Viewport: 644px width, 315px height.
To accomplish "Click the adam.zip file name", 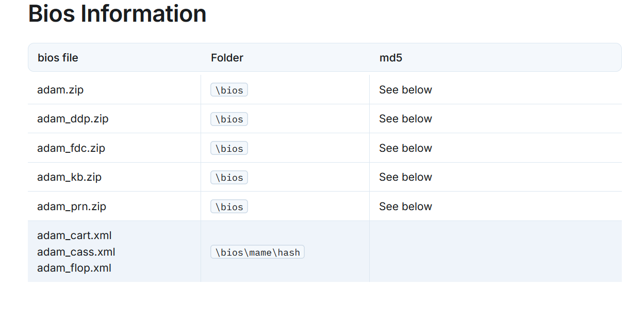I will [60, 90].
